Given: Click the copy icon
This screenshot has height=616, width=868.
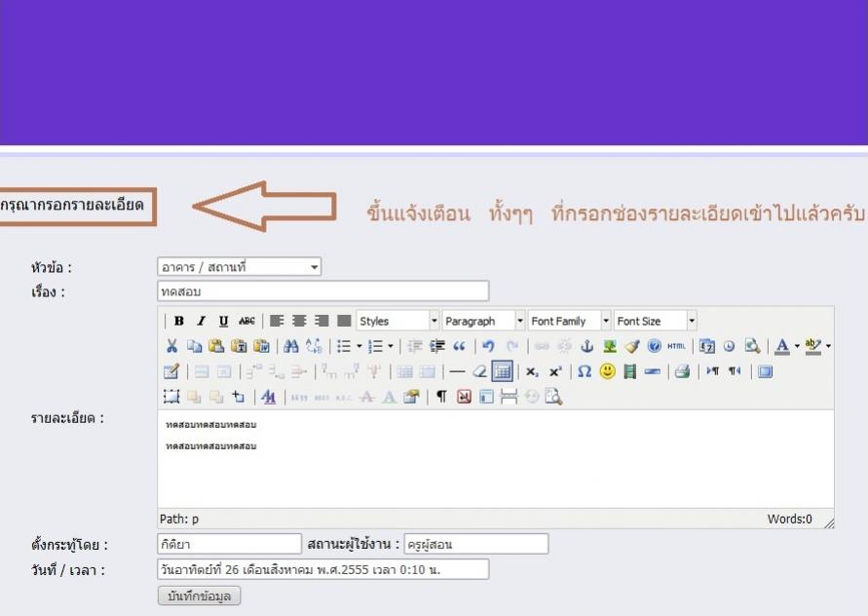Looking at the screenshot, I should [194, 346].
